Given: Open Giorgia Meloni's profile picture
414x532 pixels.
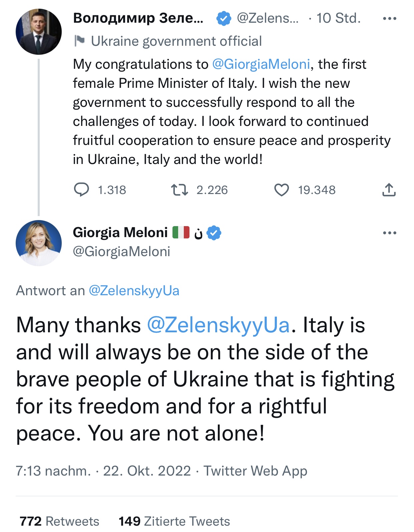Looking at the screenshot, I should pos(39,243).
